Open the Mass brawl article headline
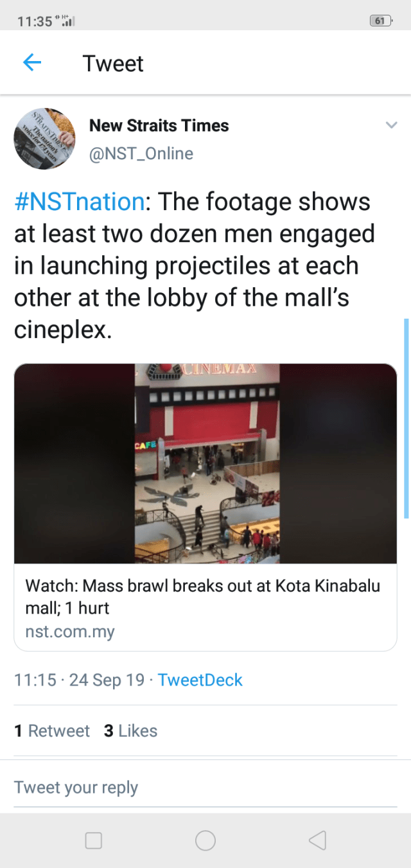 click(x=202, y=597)
